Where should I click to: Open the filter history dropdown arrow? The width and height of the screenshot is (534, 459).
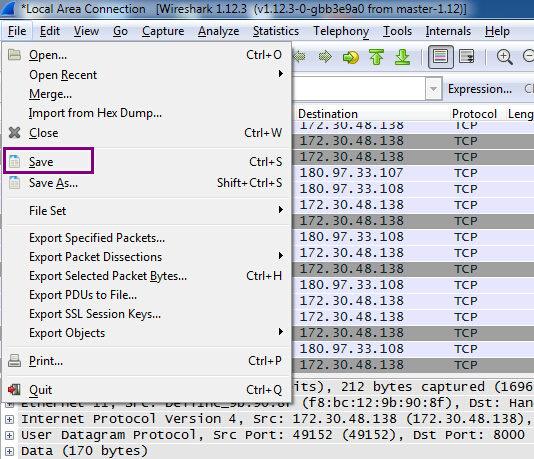tap(433, 89)
